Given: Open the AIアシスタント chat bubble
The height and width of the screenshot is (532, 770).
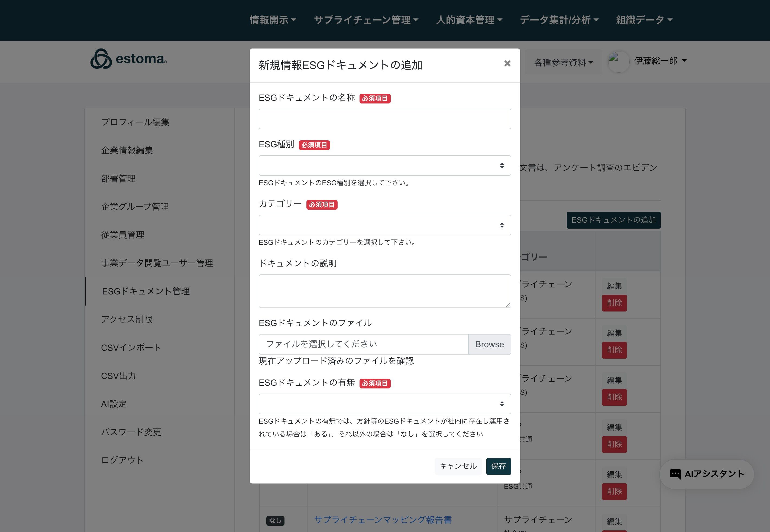Looking at the screenshot, I should pyautogui.click(x=706, y=474).
